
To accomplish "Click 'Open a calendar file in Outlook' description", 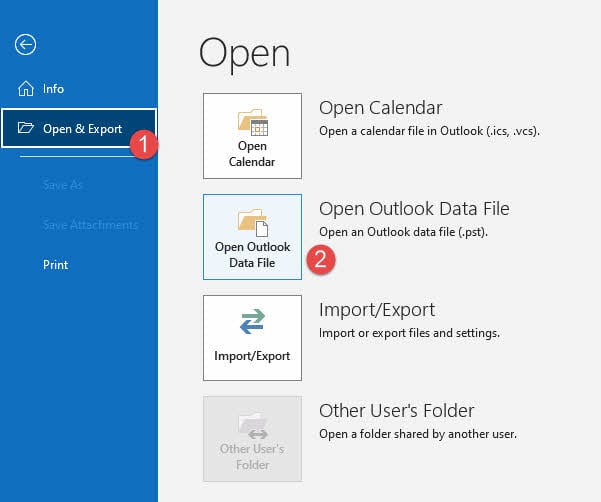I will [x=429, y=131].
